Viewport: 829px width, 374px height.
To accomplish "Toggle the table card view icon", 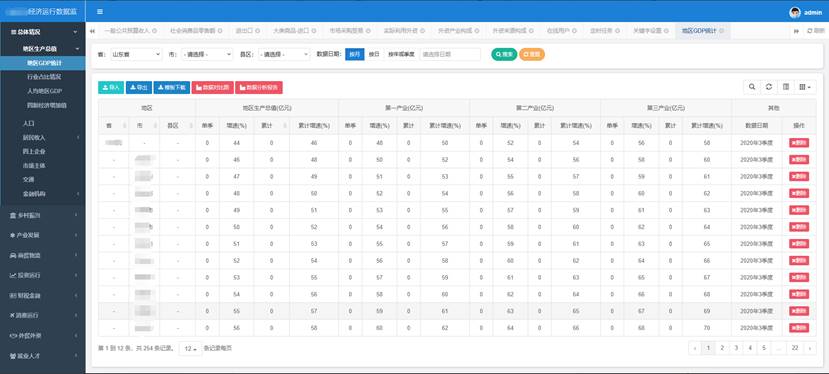I will click(786, 87).
